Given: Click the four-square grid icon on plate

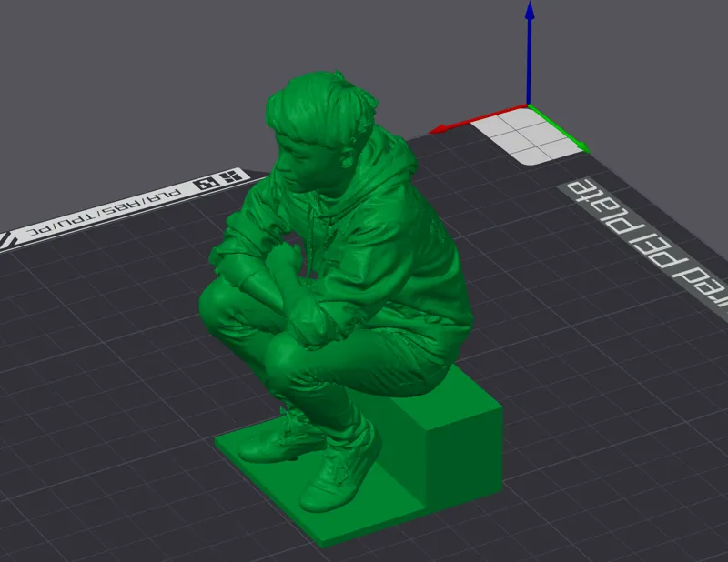Looking at the screenshot, I should 232,176.
